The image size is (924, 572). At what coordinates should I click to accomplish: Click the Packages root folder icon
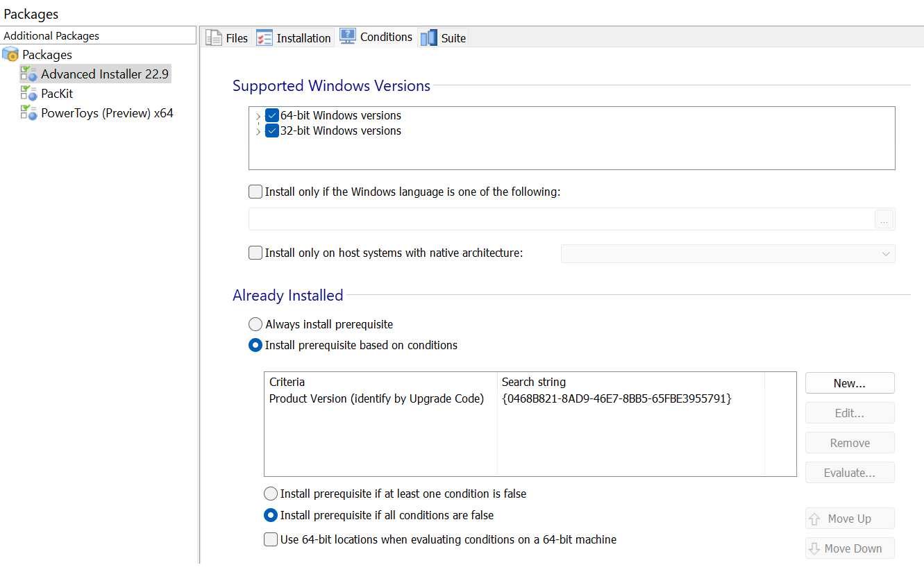tap(10, 54)
